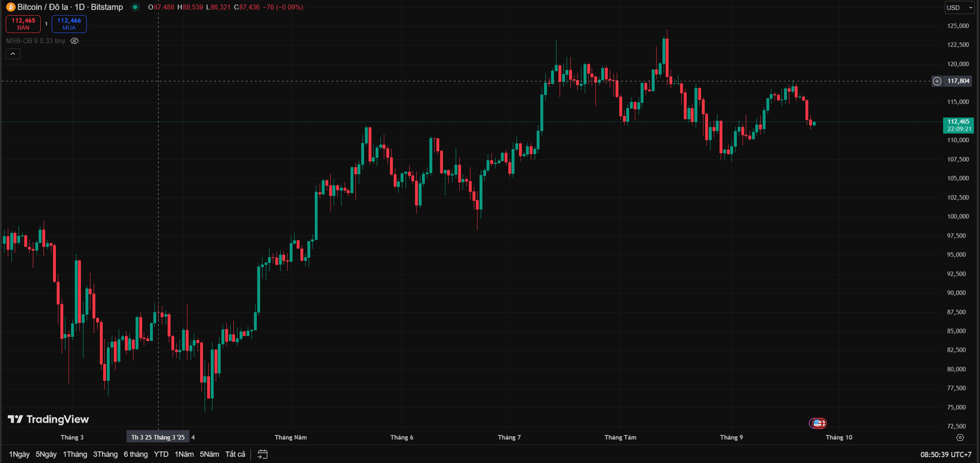This screenshot has height=463, width=980.
Task: Open the US flag economic event marker
Action: 817,423
